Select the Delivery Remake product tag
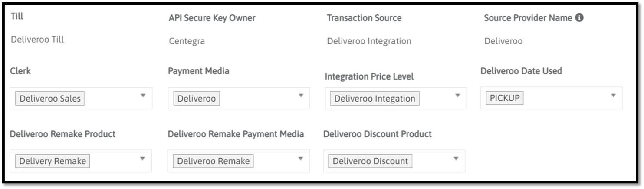644x189 pixels. [x=53, y=161]
